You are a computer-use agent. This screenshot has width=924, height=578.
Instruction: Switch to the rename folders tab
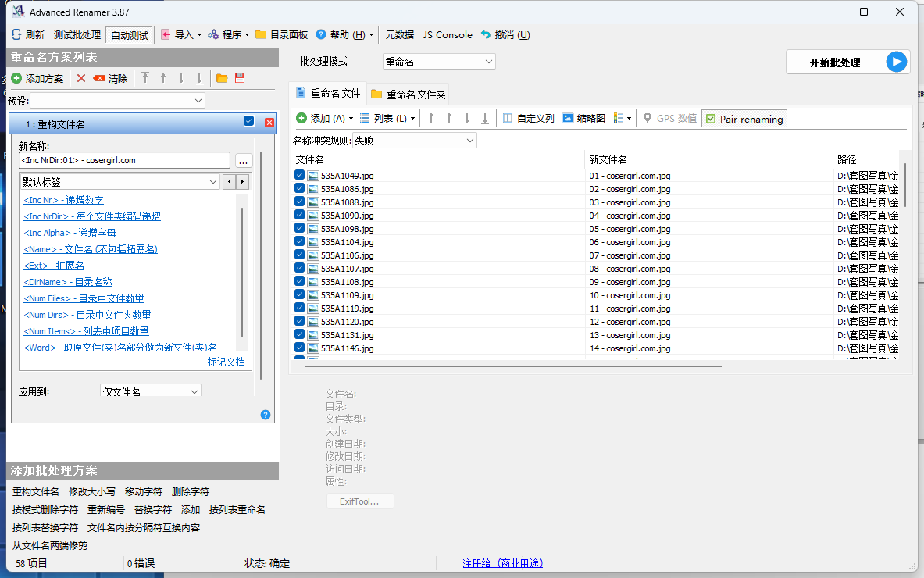408,94
